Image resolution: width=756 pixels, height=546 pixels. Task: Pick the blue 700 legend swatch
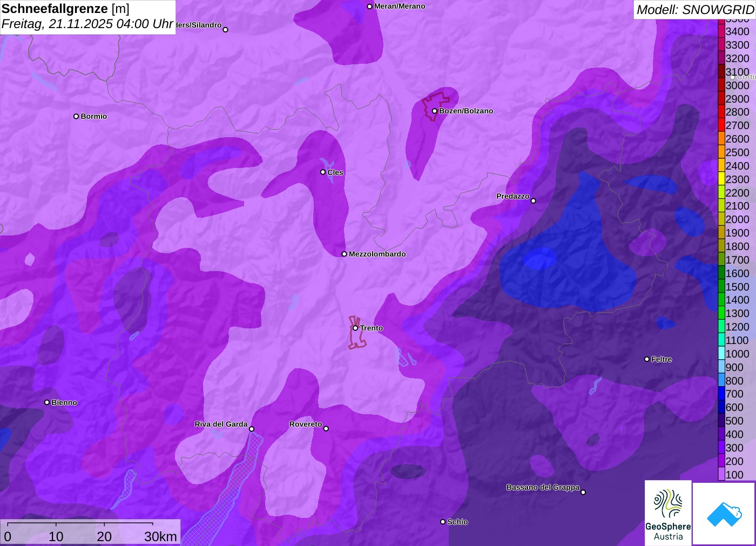[x=721, y=394]
